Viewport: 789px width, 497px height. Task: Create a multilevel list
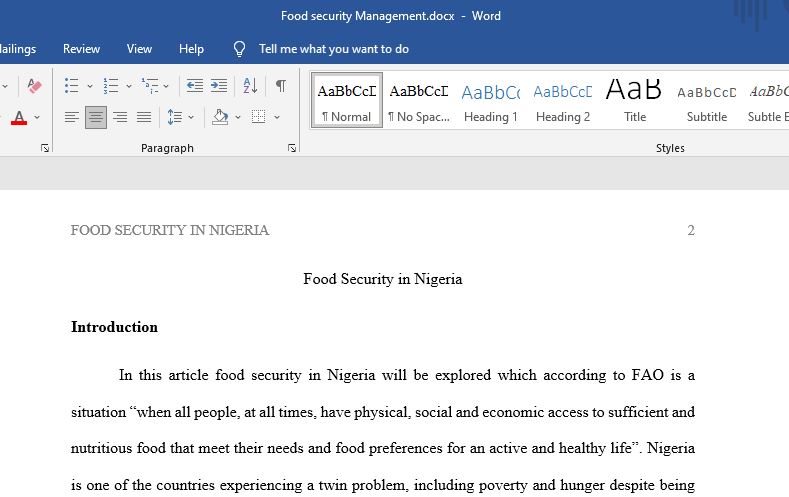(150, 86)
